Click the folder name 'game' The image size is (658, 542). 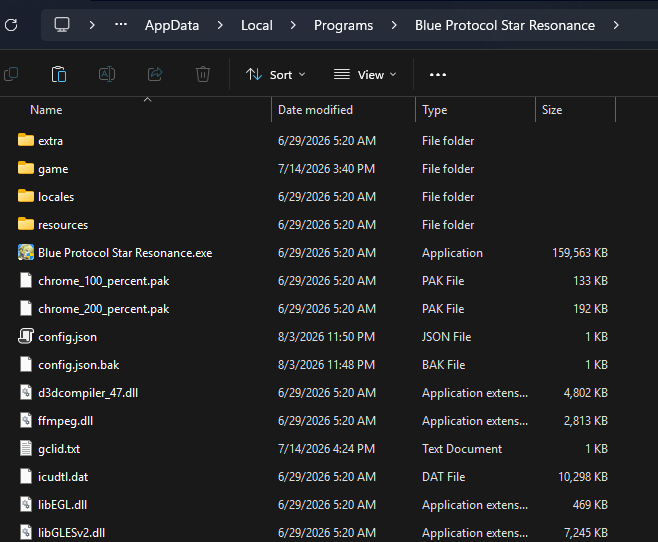click(53, 169)
